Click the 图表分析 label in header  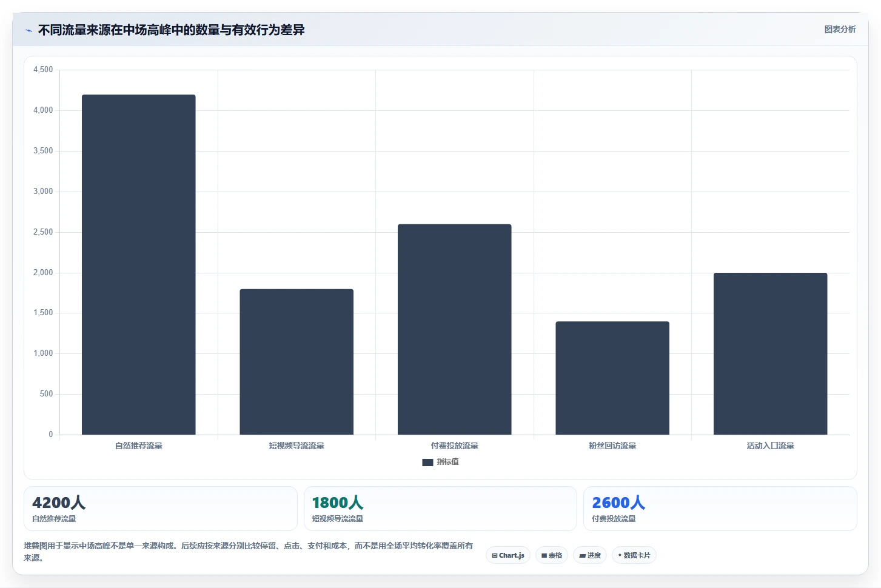840,29
